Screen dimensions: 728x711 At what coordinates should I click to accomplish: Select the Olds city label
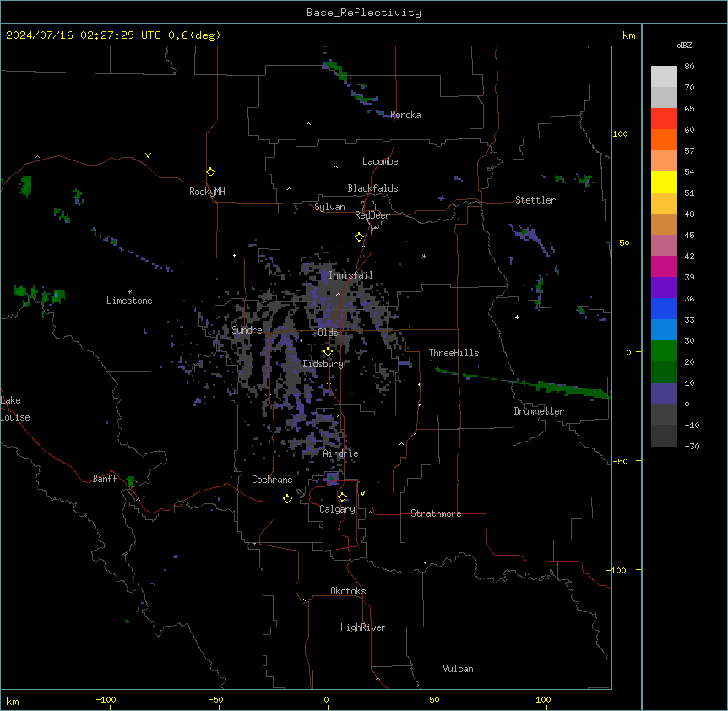(x=328, y=333)
